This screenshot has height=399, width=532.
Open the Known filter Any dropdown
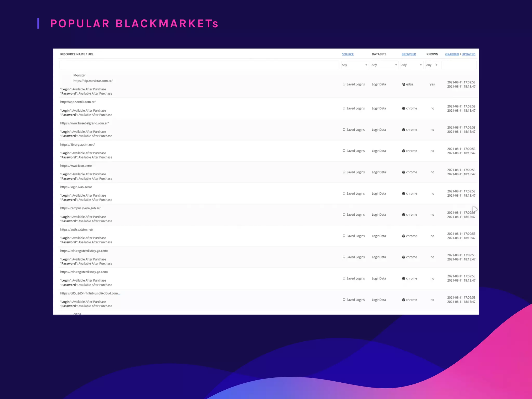point(432,65)
